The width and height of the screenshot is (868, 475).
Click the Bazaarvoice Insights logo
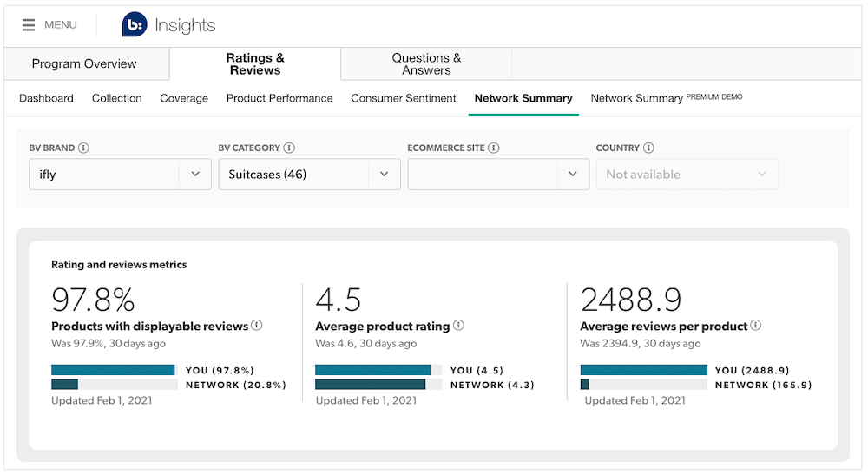[169, 25]
